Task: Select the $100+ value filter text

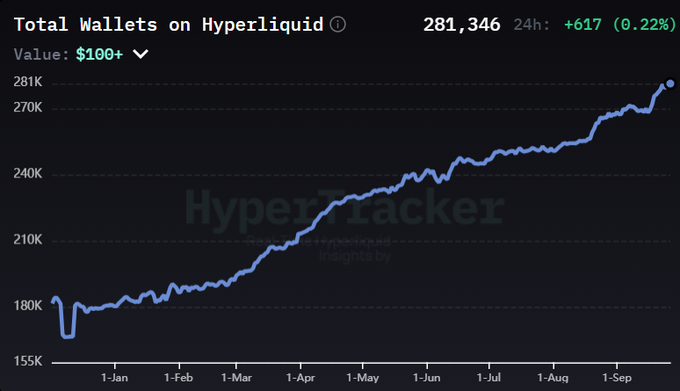Action: point(99,54)
